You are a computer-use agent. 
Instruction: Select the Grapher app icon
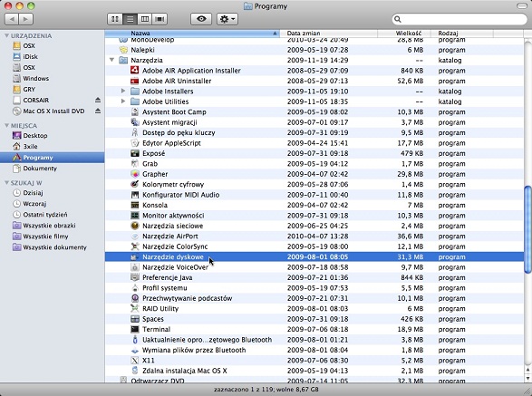[135, 174]
